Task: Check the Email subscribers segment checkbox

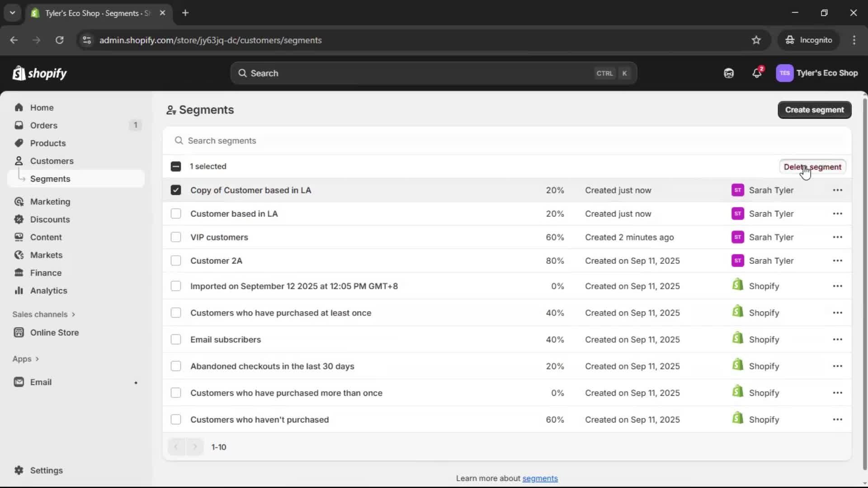Action: click(x=176, y=339)
